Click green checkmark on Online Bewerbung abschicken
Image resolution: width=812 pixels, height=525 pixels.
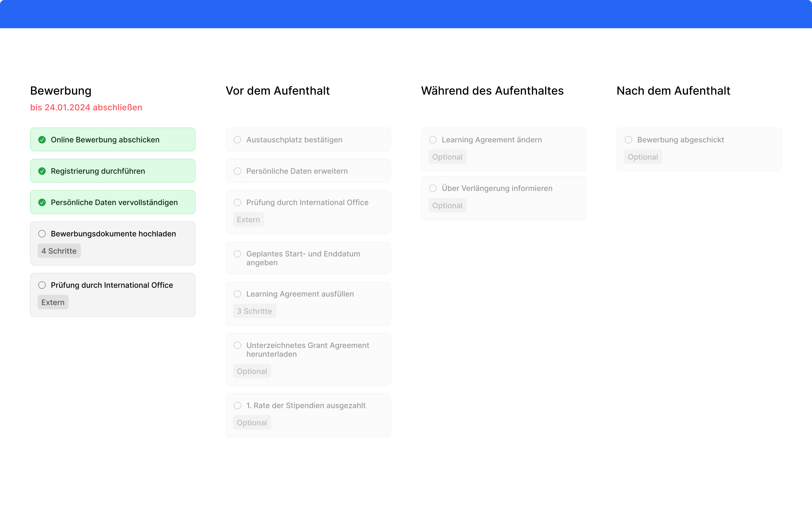[x=42, y=140]
